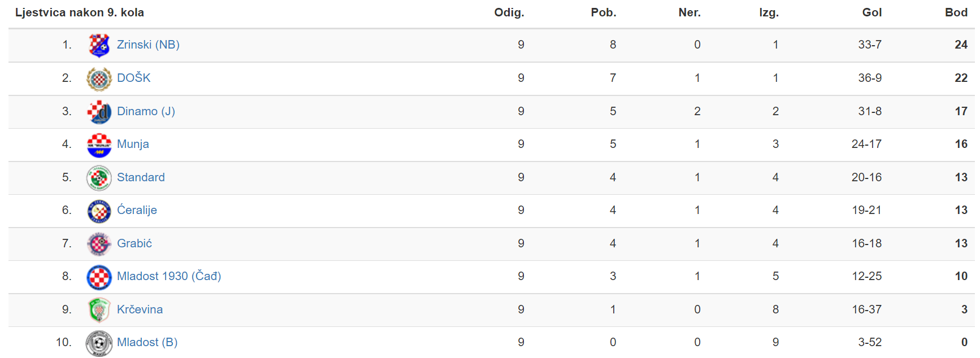Open the Mladost 1930 (Čađ) link
Viewport: 980px width, 358px height.
(169, 276)
